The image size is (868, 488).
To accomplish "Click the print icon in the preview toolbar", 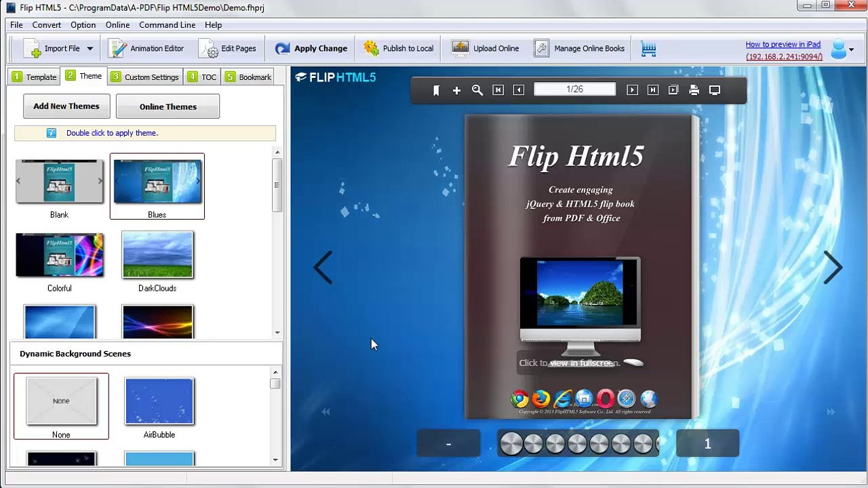I will tap(694, 90).
